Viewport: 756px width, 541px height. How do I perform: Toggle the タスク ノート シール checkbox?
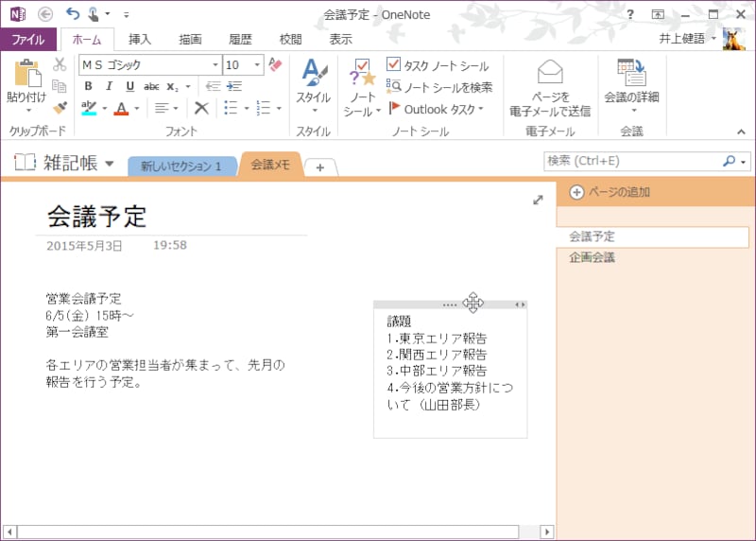point(394,65)
